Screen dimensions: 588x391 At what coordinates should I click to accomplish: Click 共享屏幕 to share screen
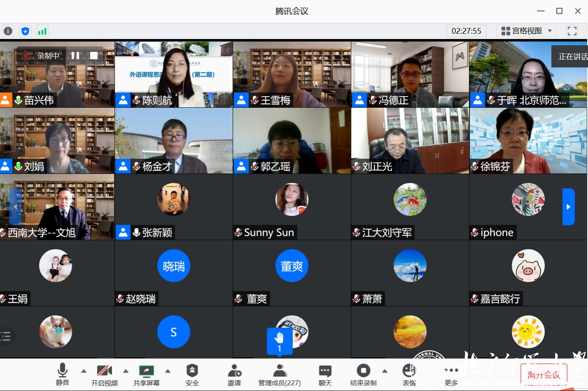pyautogui.click(x=146, y=375)
